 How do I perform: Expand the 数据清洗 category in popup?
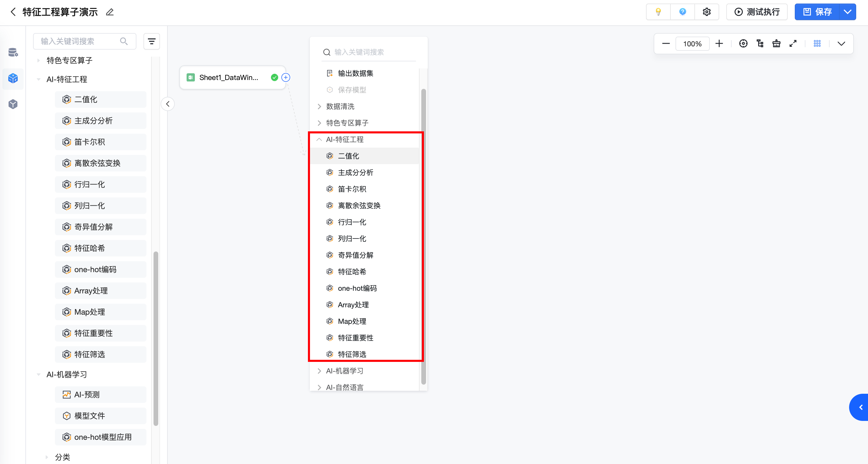tap(340, 107)
